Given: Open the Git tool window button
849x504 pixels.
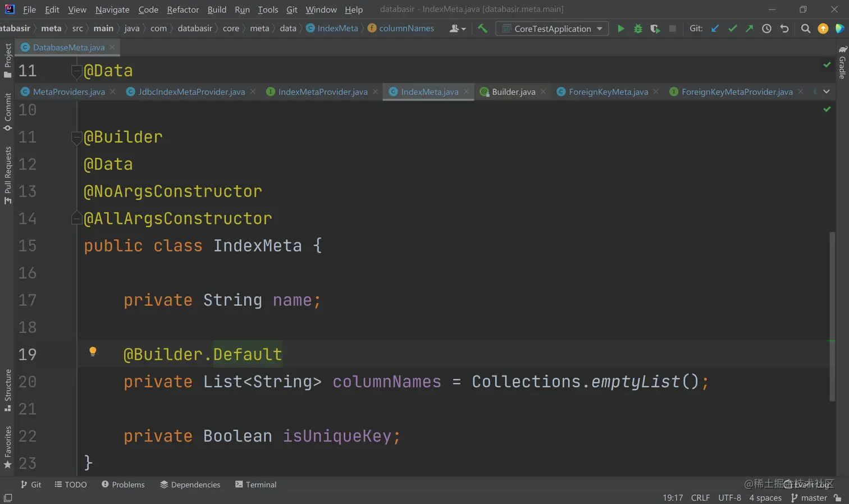Looking at the screenshot, I should 31,484.
